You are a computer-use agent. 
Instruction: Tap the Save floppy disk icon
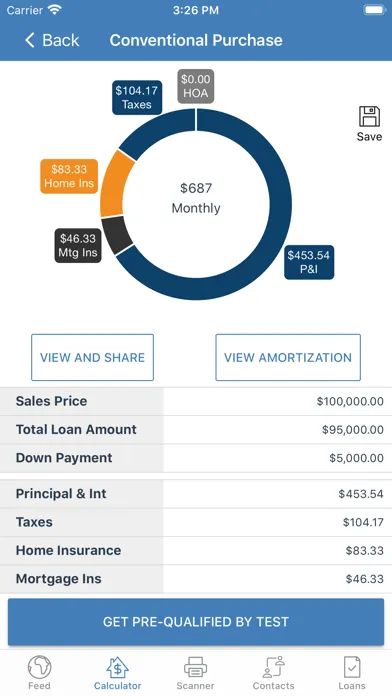(369, 116)
